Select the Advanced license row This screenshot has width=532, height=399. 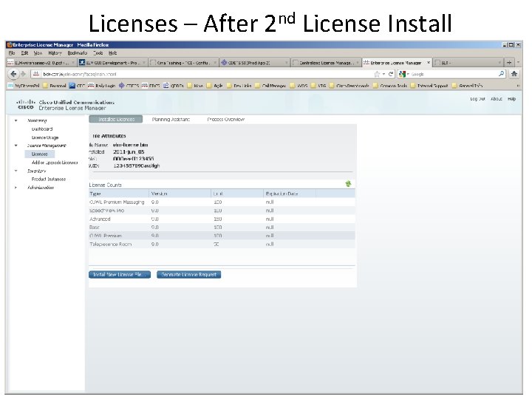[x=222, y=219]
